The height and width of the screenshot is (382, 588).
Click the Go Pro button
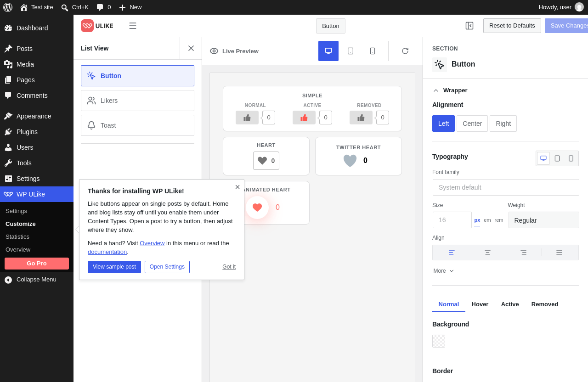click(x=37, y=264)
